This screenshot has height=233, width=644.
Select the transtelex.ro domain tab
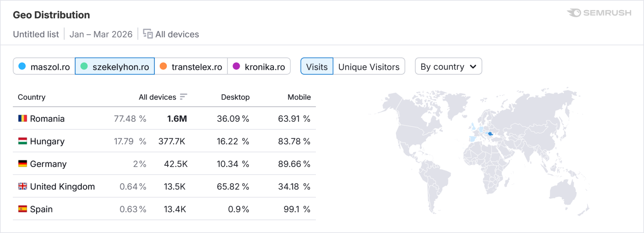[x=191, y=67]
